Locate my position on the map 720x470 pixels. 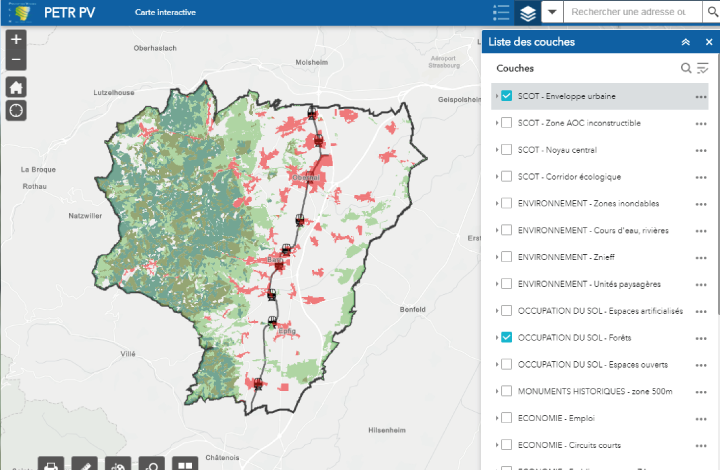pos(16,111)
